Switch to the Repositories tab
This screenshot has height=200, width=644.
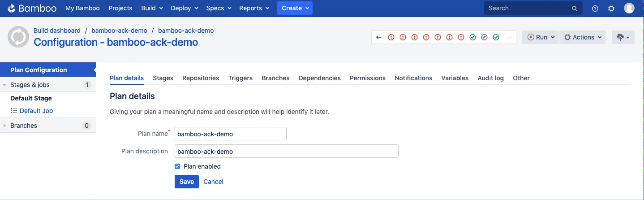(201, 78)
